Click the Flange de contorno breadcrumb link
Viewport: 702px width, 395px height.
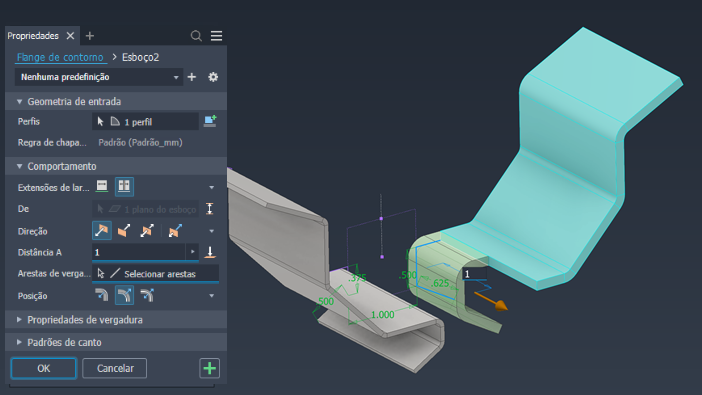(x=60, y=57)
